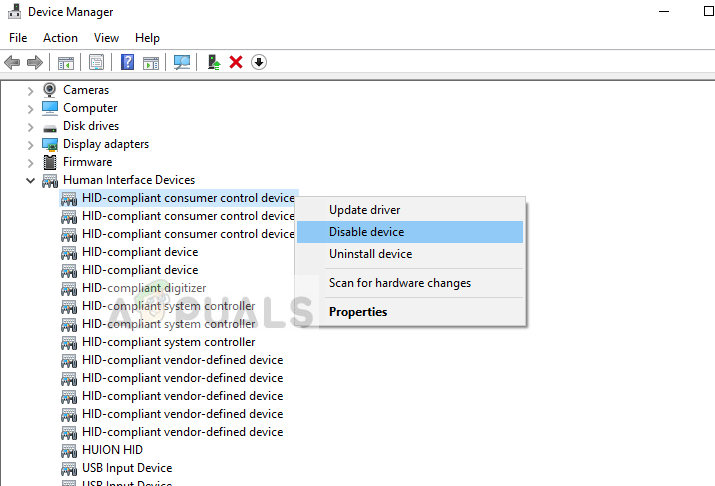Click the Computer monitor icon

[50, 108]
